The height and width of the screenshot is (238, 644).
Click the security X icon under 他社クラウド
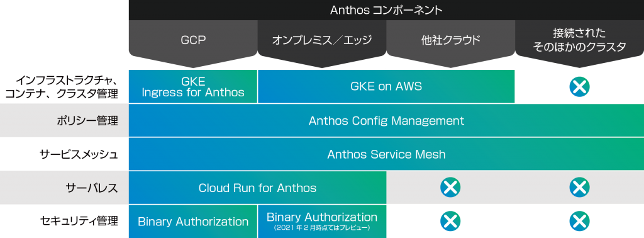pos(450,222)
